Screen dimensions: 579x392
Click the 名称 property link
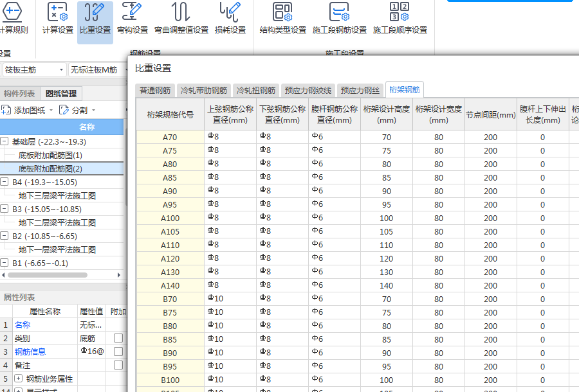coord(23,325)
